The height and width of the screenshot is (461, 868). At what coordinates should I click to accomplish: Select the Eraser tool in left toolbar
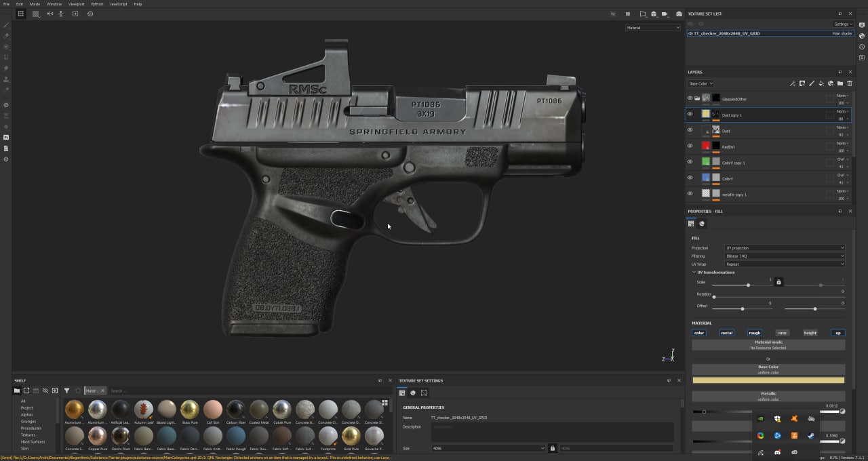pos(6,36)
